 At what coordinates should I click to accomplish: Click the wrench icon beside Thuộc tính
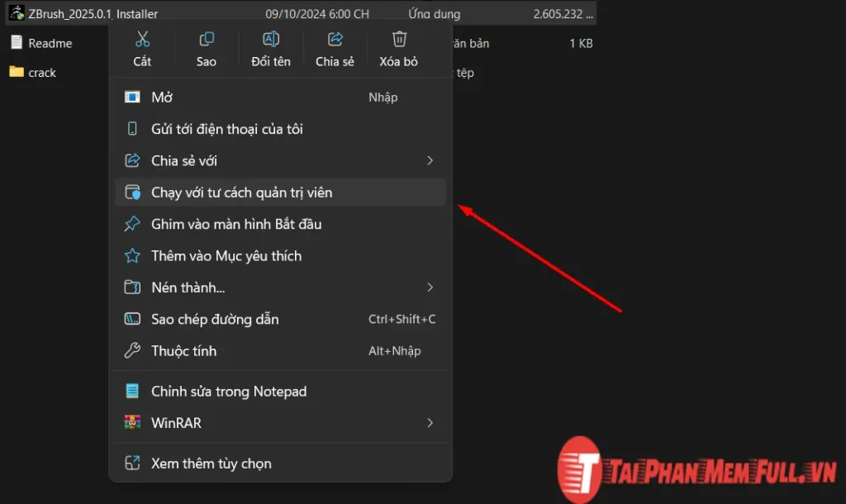(x=133, y=350)
